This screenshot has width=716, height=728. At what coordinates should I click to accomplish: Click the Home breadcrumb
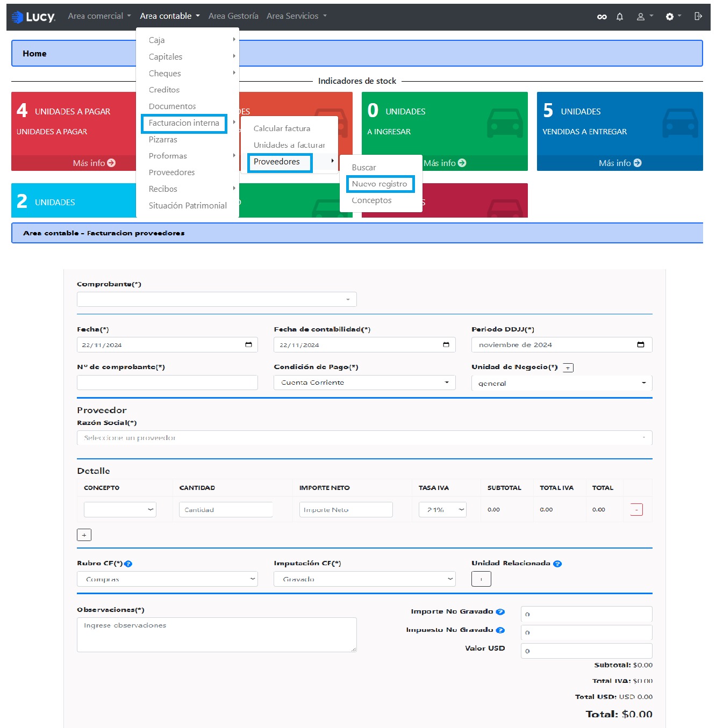(34, 54)
